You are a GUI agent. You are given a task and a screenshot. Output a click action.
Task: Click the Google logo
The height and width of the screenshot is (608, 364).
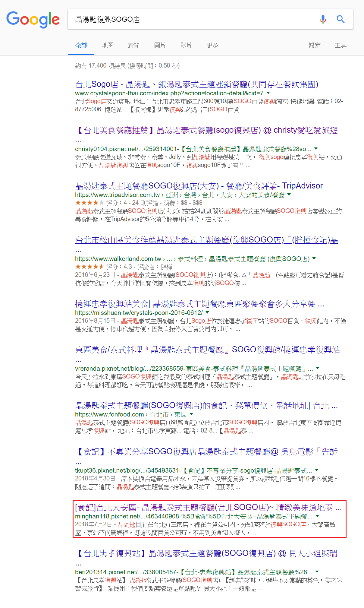(33, 20)
